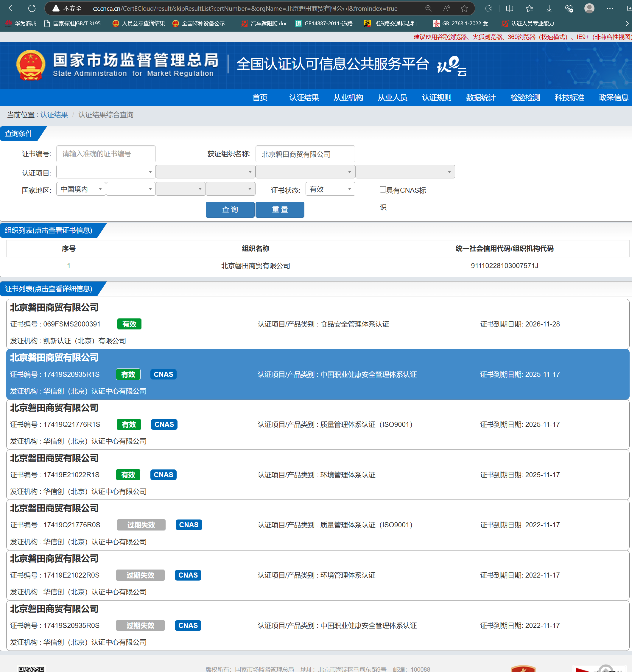Focus the 获证组织名称 input field

(x=305, y=154)
